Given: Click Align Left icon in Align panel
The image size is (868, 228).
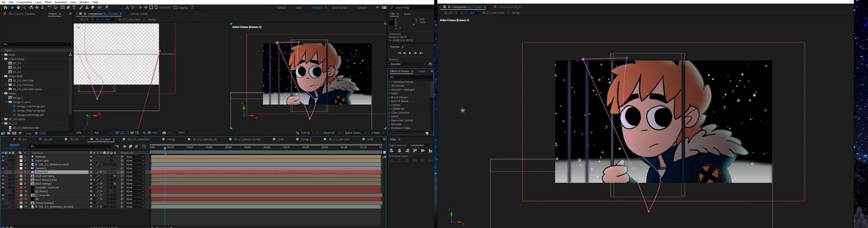Looking at the screenshot, I should tap(391, 150).
